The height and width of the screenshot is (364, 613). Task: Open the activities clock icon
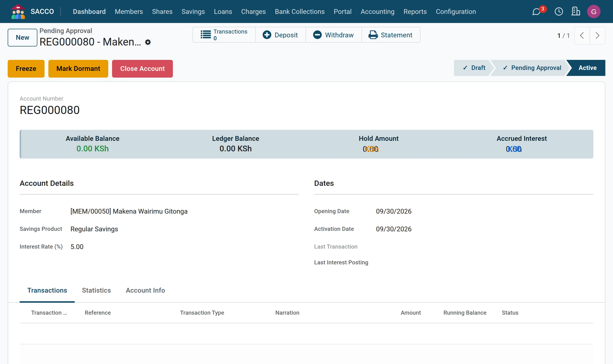tap(559, 11)
